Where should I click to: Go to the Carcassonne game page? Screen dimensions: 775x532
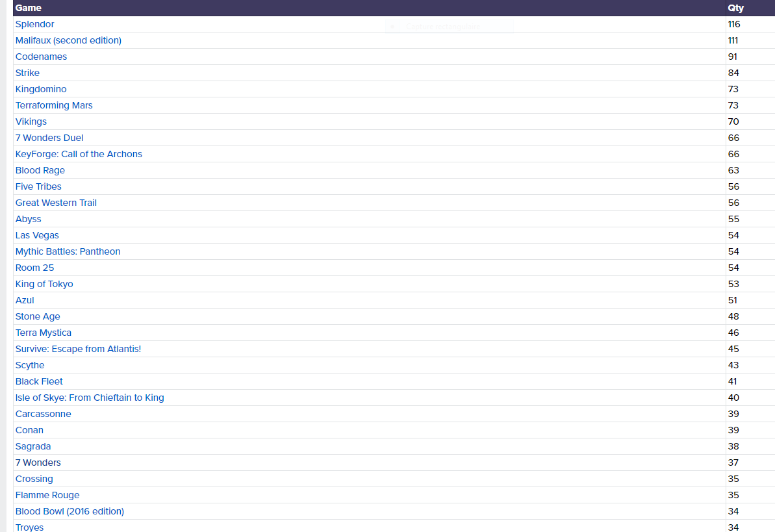[x=44, y=414]
